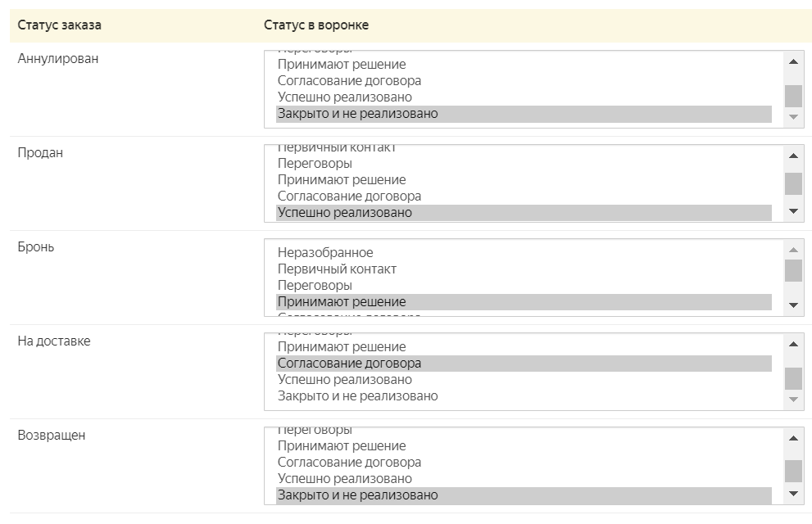Click scroll-up arrow in На доставке list
Screen dimensions: 812x524
pos(792,344)
